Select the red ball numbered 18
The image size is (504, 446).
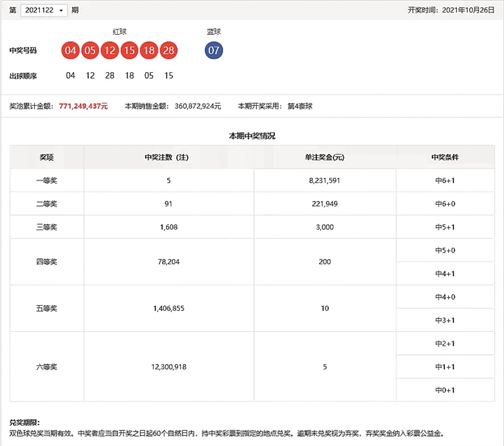(x=149, y=51)
